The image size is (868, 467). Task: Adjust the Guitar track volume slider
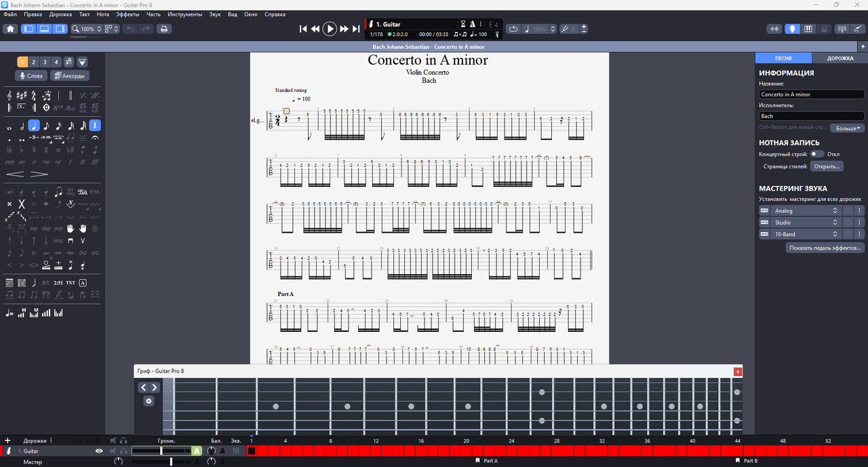coord(161,451)
